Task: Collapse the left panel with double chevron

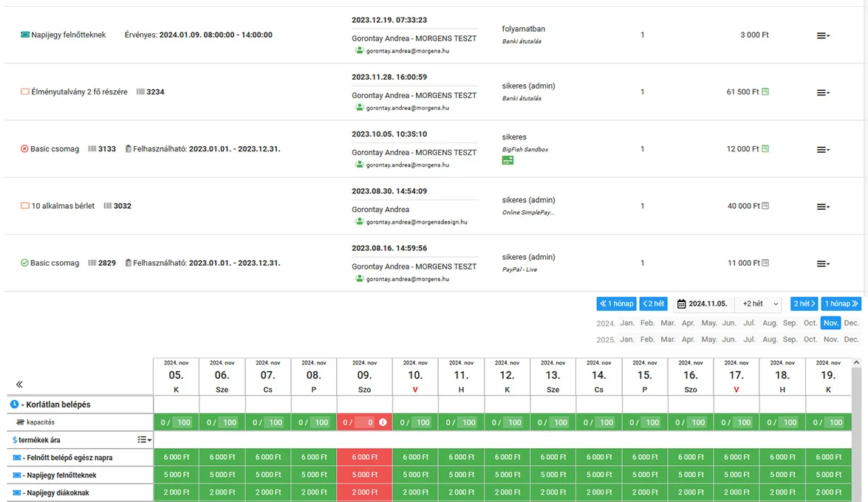Action: [19, 384]
